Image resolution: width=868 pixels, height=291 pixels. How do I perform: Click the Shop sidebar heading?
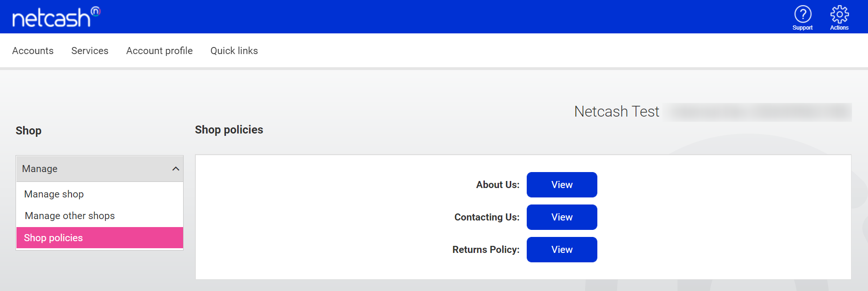[29, 131]
